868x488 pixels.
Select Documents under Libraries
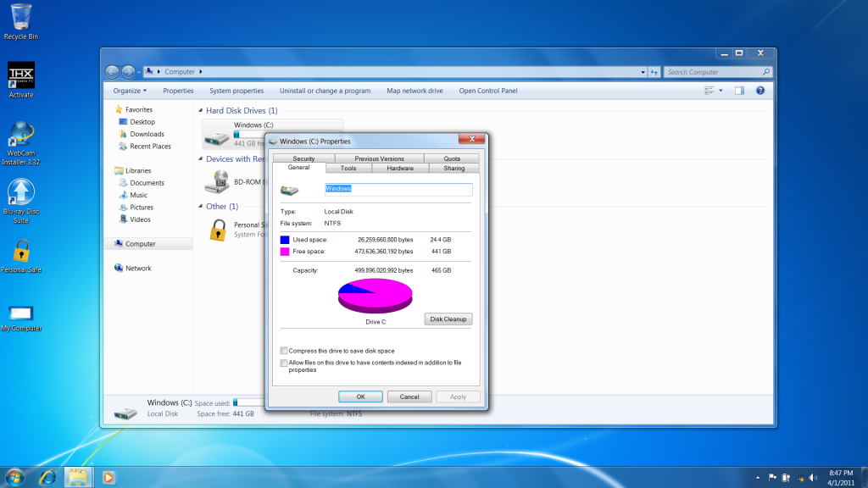click(142, 183)
